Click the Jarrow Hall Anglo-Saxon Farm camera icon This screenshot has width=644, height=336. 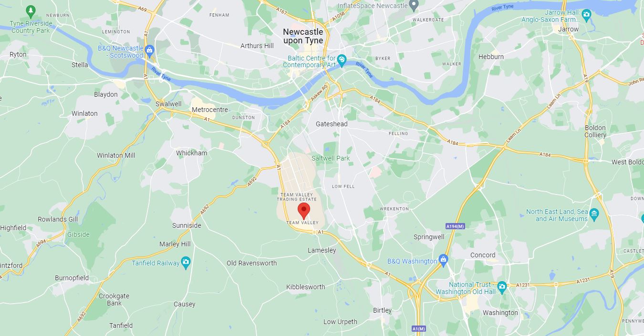(x=587, y=14)
